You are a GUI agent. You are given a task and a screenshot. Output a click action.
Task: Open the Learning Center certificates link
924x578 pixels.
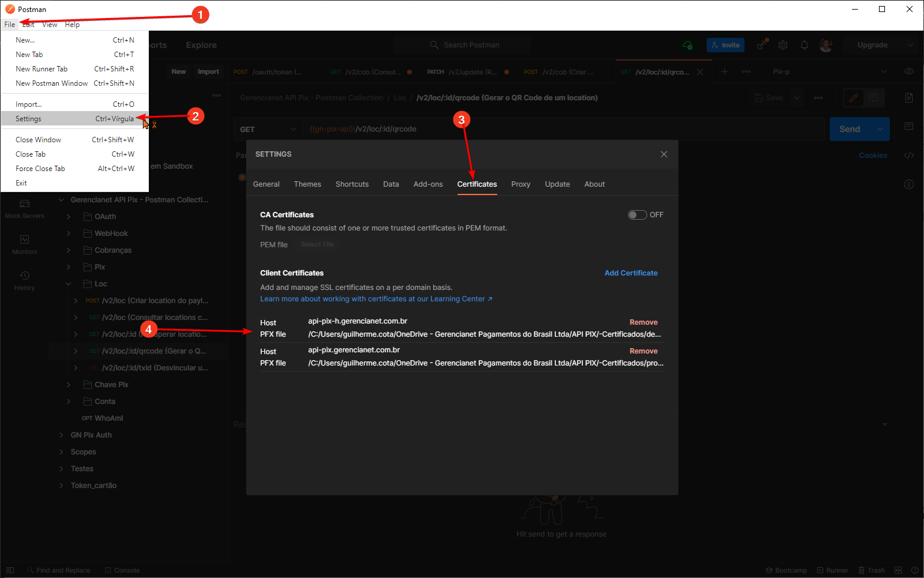tap(376, 299)
